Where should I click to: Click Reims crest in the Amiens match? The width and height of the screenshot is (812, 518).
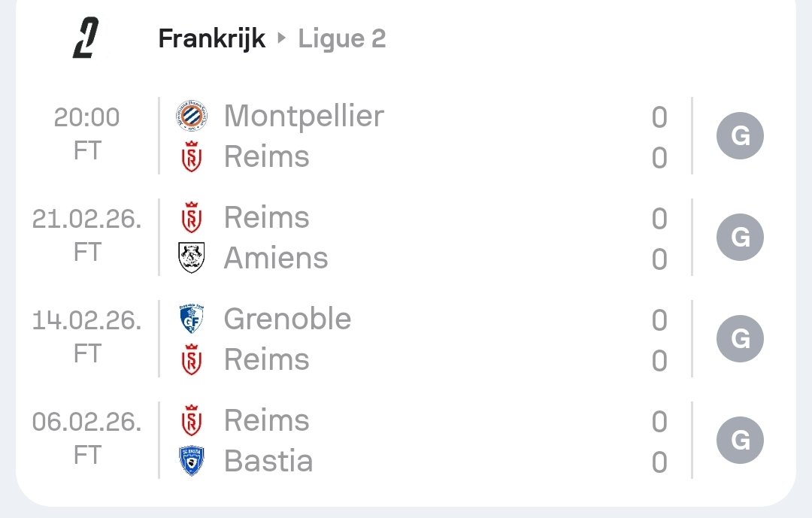tap(192, 218)
